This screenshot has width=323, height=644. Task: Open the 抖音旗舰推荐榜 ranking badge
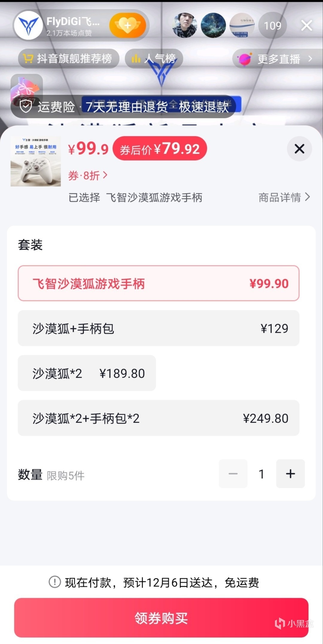click(68, 58)
